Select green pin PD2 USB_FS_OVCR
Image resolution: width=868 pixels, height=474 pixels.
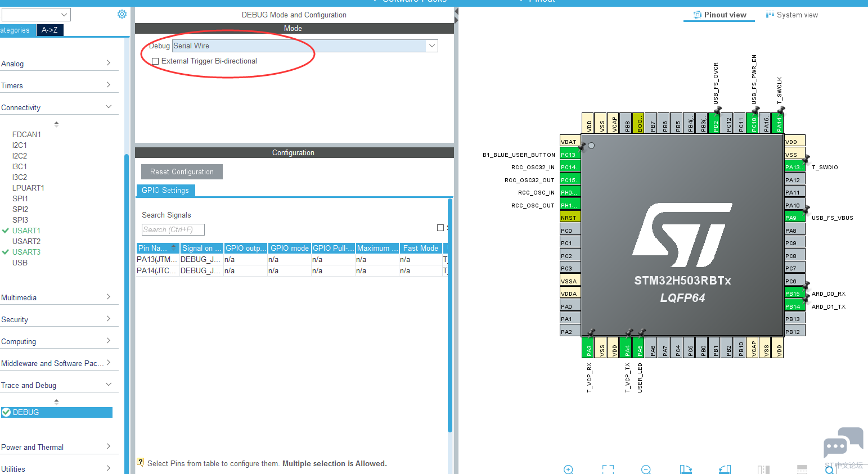(x=714, y=123)
